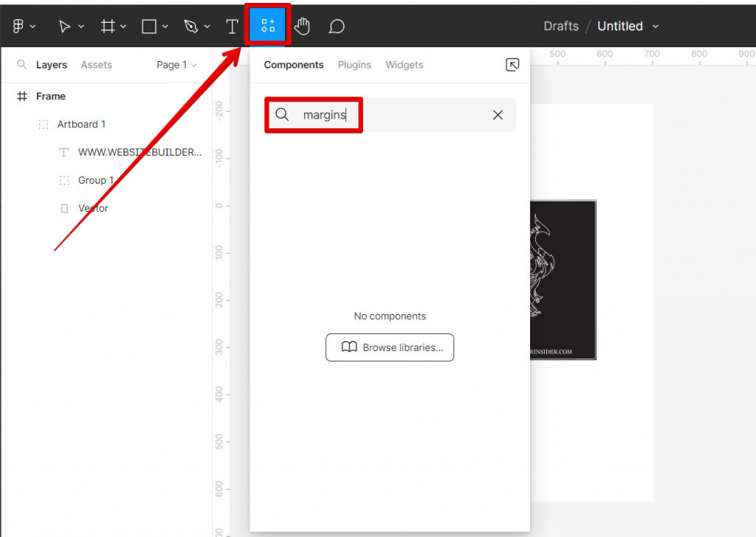Image resolution: width=756 pixels, height=537 pixels.
Task: Switch to the Plugins tab
Action: 354,65
